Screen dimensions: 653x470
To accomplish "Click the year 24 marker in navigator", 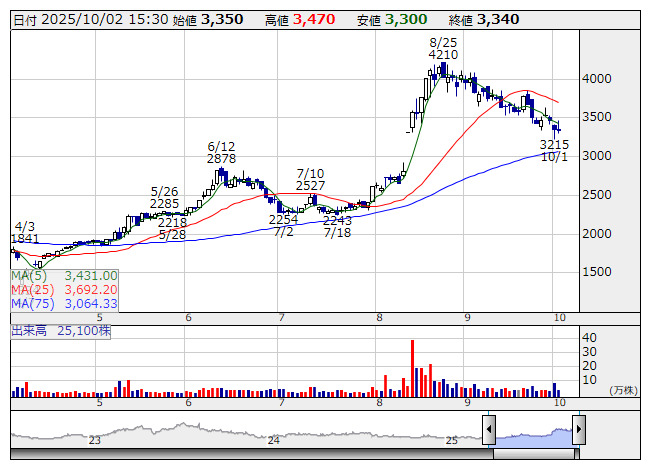I will [273, 440].
